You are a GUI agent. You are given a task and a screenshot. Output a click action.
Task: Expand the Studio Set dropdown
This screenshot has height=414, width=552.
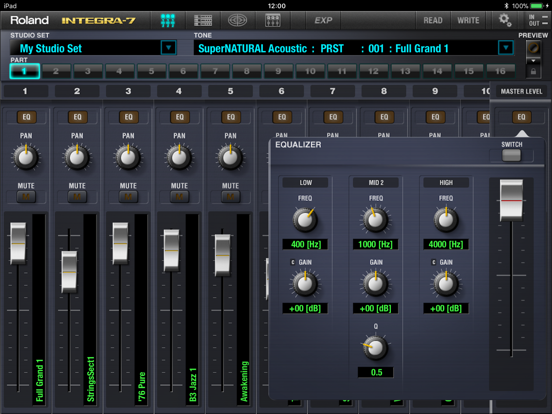point(168,48)
